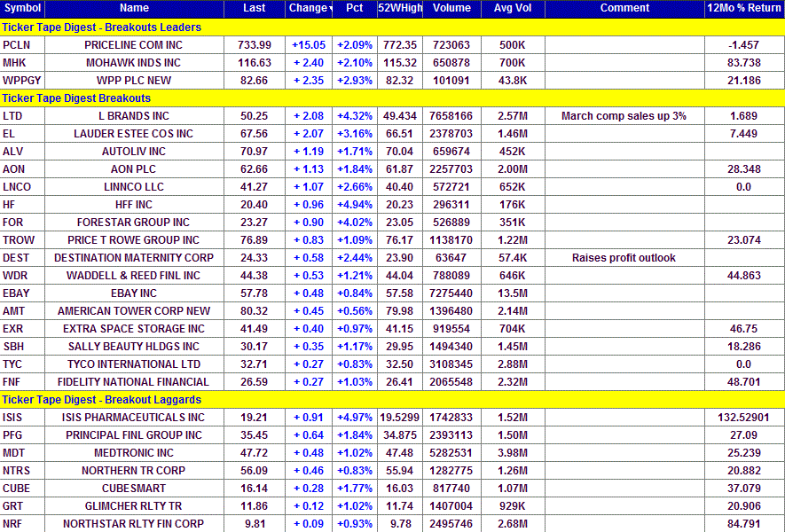Click the 28.348 return value
This screenshot has width=785, height=532.
[x=744, y=169]
